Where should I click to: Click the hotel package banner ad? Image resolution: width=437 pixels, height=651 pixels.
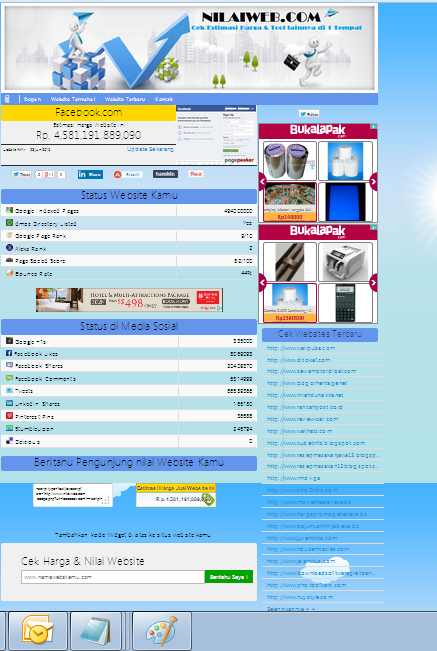point(129,300)
